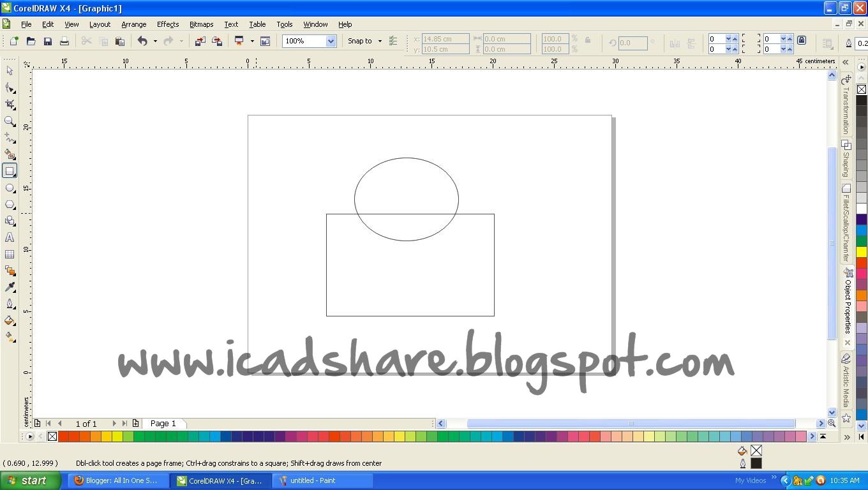Select the Zoom tool in toolbox

(x=10, y=121)
